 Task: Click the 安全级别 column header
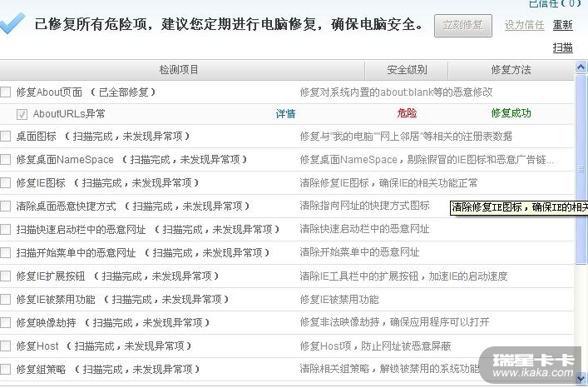tap(407, 70)
